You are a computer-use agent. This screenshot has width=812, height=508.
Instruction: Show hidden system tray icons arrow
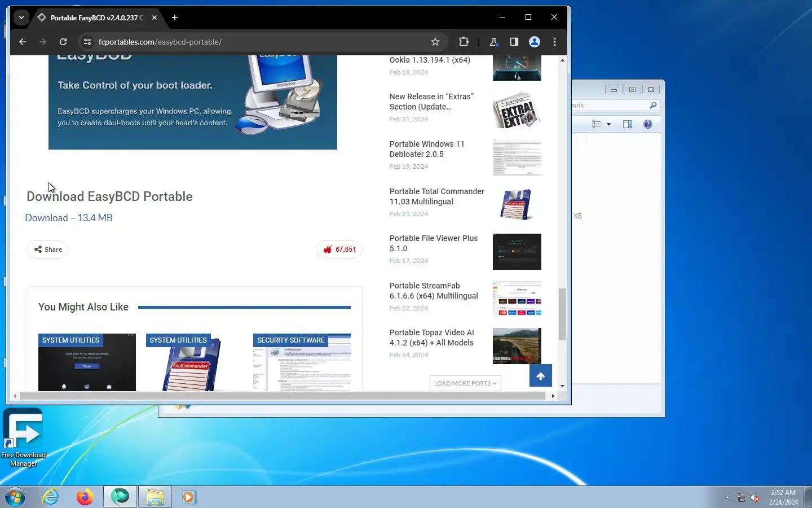click(x=727, y=497)
